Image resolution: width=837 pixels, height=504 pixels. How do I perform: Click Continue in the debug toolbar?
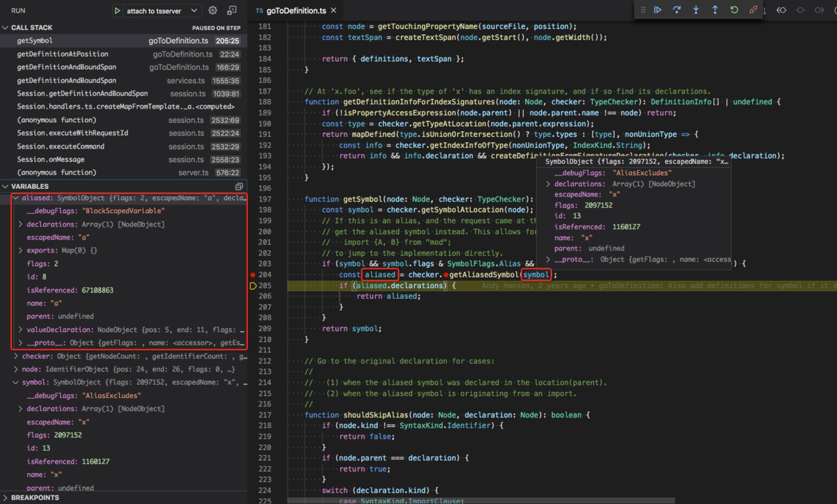point(657,10)
